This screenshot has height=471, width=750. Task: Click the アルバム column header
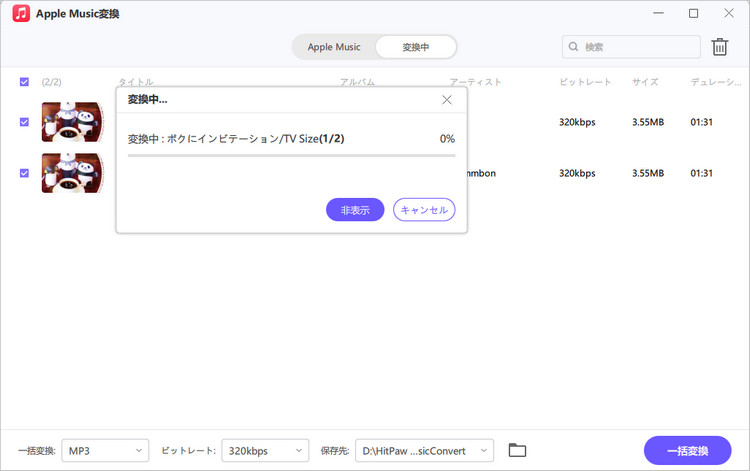[357, 82]
